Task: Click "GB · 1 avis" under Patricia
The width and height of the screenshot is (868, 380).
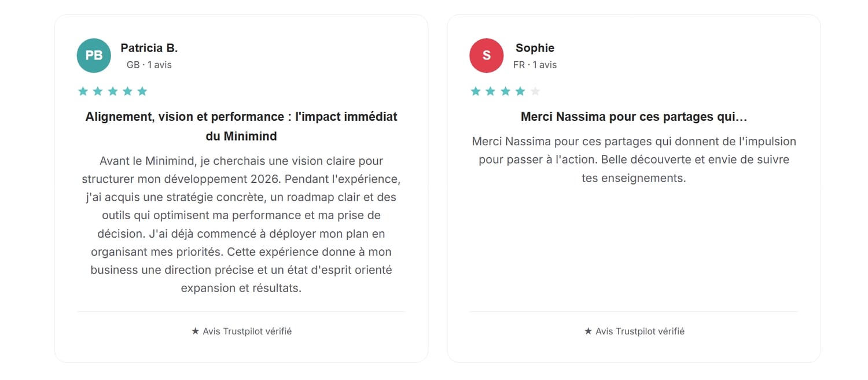Action: (149, 65)
